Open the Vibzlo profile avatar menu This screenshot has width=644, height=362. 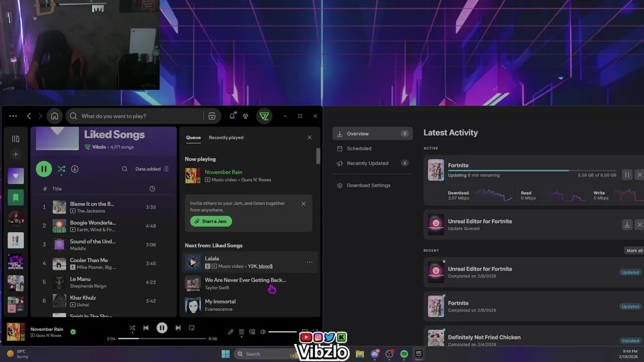(264, 116)
